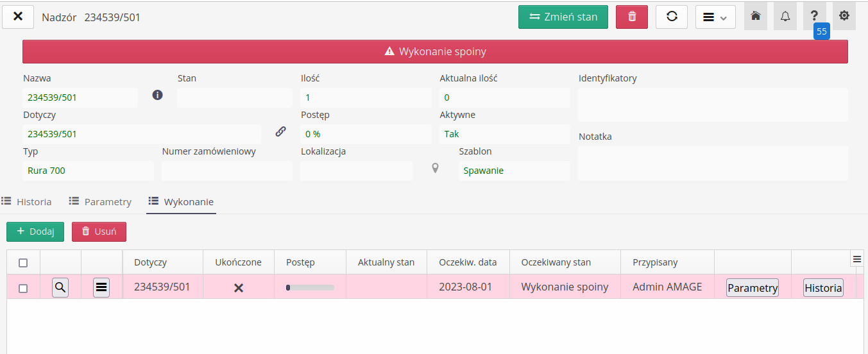Switch to the Historia tab
This screenshot has height=354, width=868.
[27, 202]
